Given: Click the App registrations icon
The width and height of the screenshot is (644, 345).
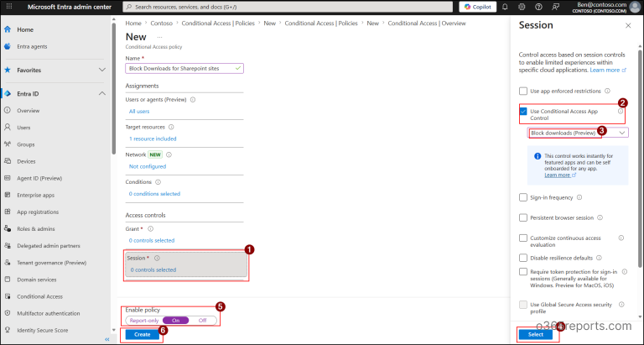Looking at the screenshot, I should coord(8,212).
